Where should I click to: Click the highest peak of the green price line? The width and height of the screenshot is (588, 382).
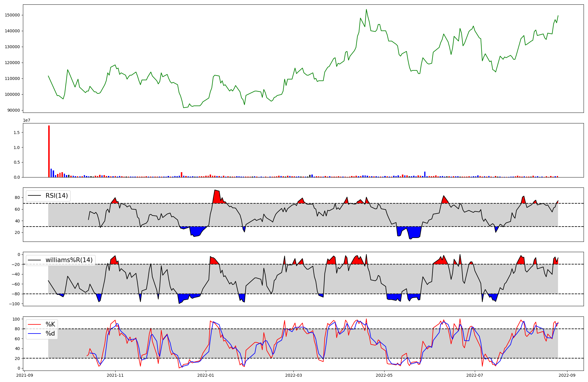tap(366, 10)
